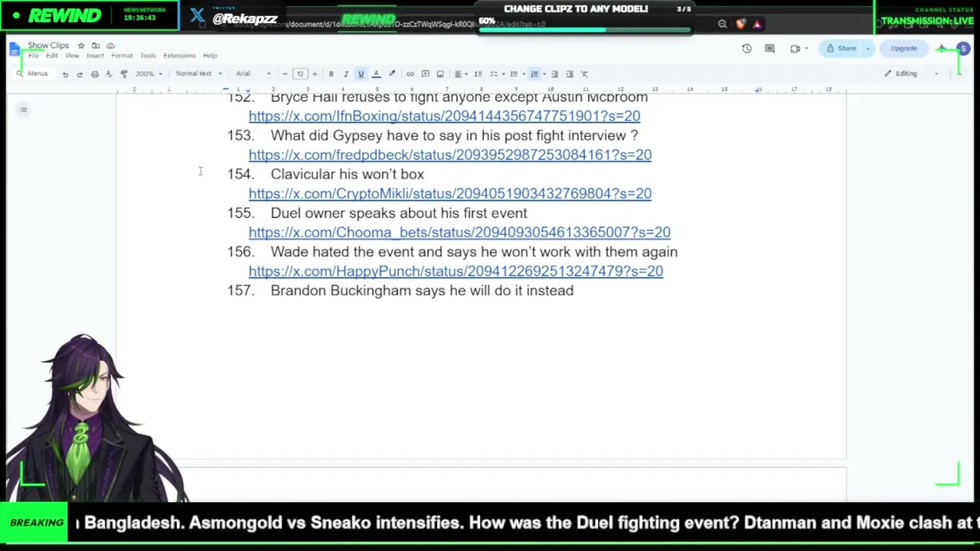Click the Upgrade button
980x551 pixels.
(x=903, y=49)
